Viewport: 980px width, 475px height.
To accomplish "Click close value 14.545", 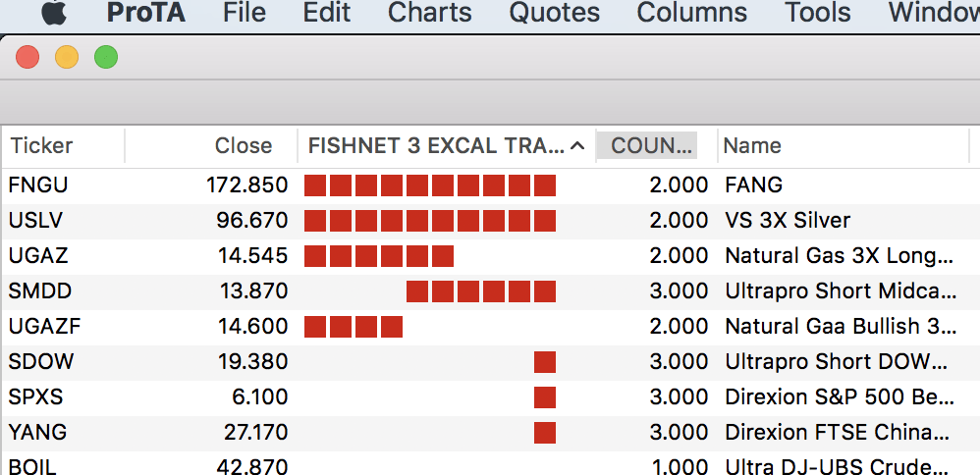I will coord(252,255).
